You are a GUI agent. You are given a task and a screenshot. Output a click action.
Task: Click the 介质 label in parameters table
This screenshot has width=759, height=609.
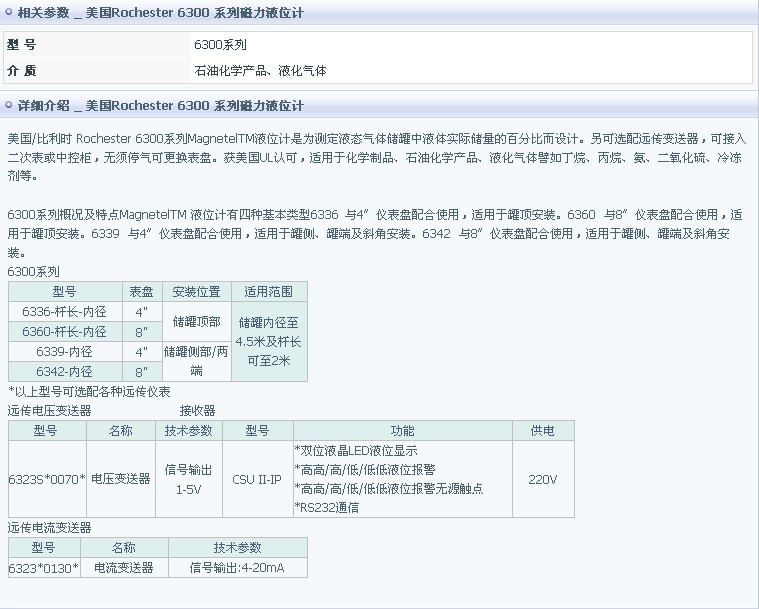click(x=22, y=71)
